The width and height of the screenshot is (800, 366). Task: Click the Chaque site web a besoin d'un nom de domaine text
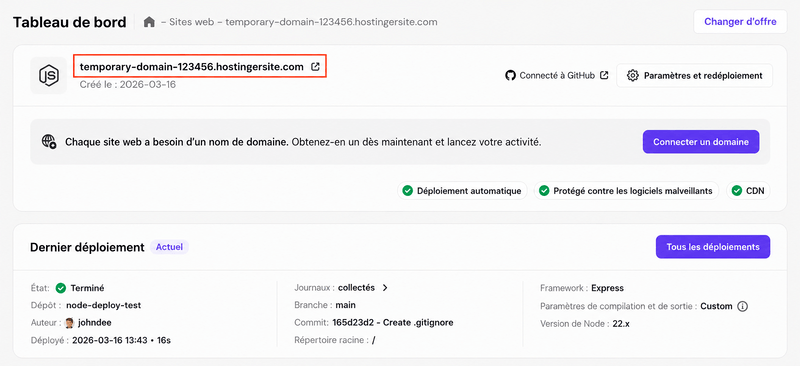(176, 142)
